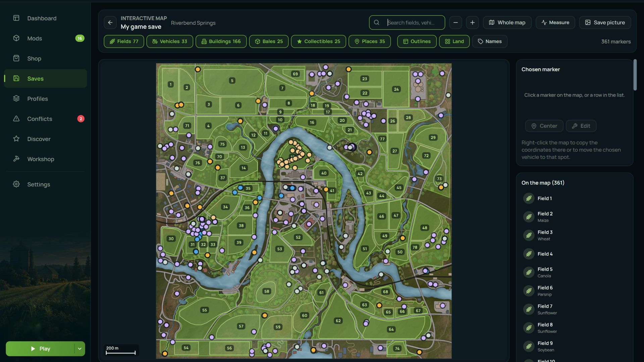The width and height of the screenshot is (644, 362).
Task: Go back with the arrow button
Action: tap(110, 22)
